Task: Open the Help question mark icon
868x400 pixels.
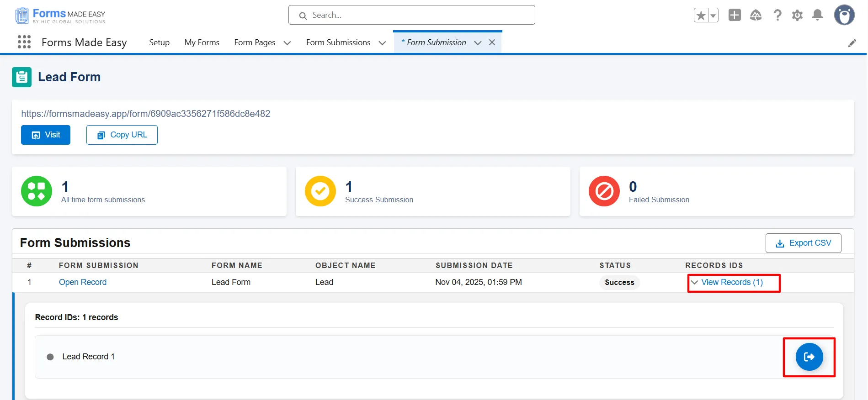Action: click(777, 16)
